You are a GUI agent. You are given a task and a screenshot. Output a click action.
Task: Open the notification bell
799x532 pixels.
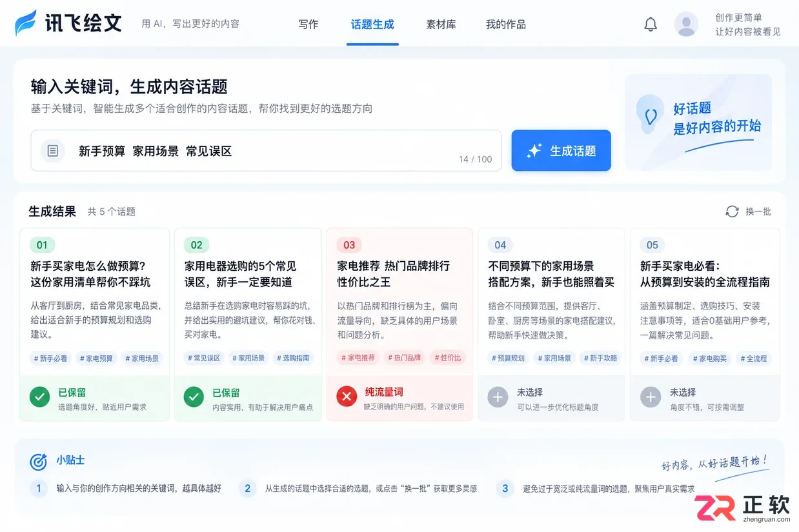(651, 25)
